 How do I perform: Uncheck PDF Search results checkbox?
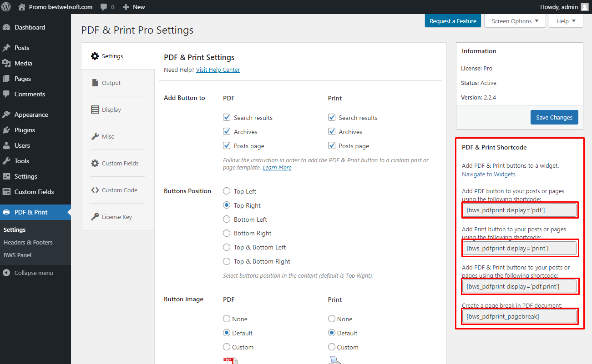(x=227, y=117)
